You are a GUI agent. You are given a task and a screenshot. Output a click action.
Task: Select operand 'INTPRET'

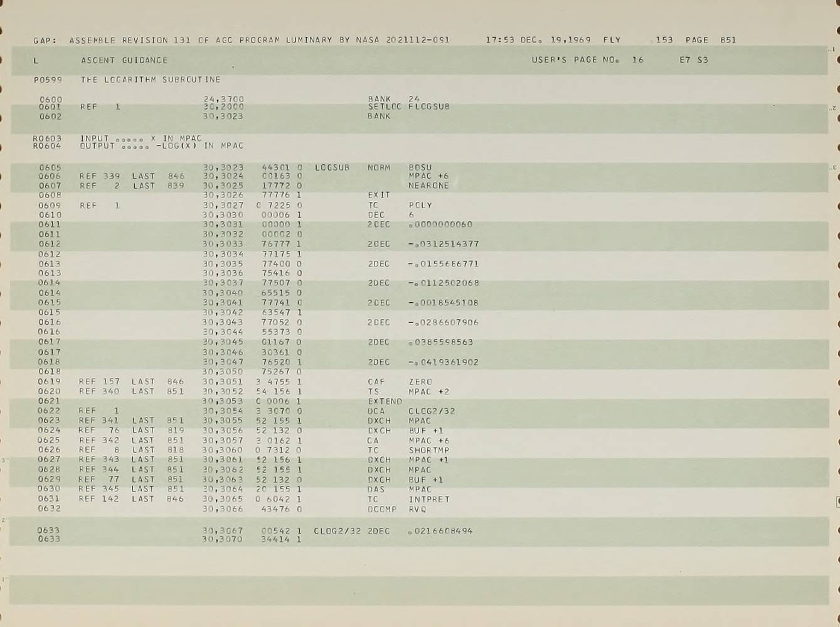[429, 500]
